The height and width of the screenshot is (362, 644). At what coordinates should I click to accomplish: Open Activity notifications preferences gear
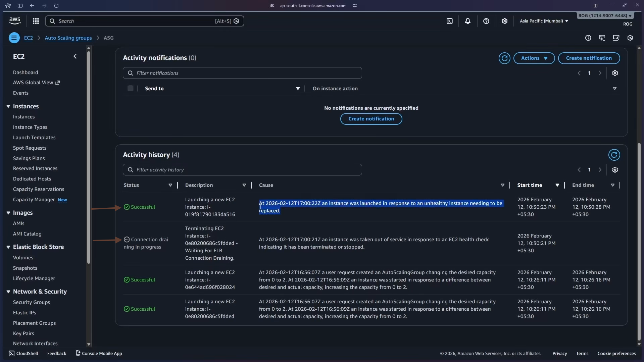click(615, 73)
